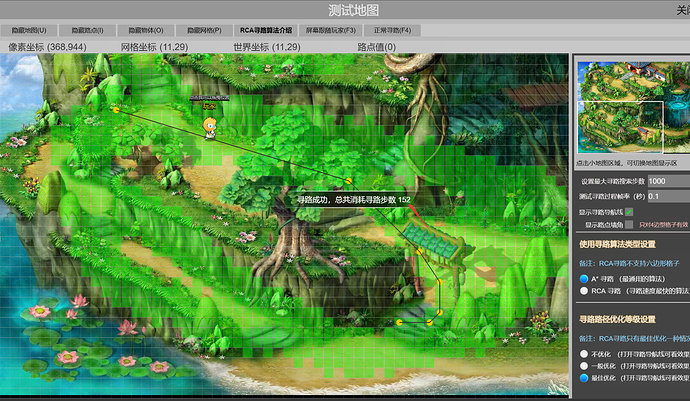The height and width of the screenshot is (401, 690).
Task: Select the RCA 寻路 radio option
Action: (584, 291)
